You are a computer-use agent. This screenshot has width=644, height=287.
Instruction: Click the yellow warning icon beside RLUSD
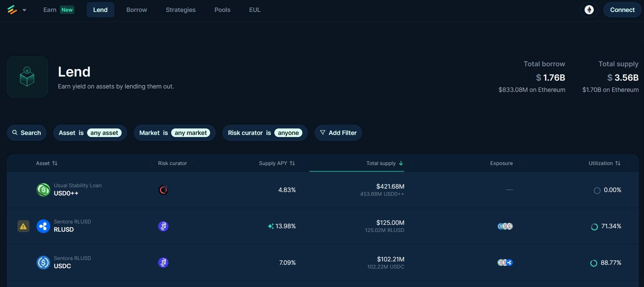pos(23,226)
